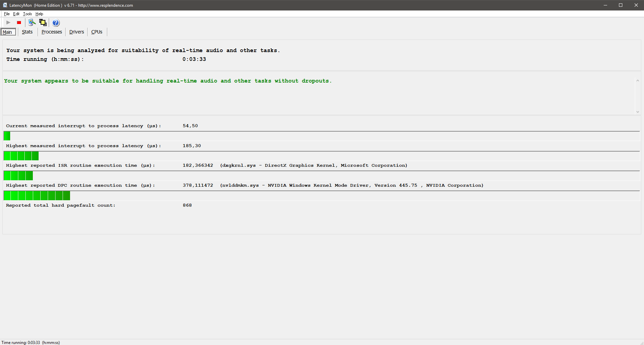The height and width of the screenshot is (345, 644).
Task: Select the hard pagefault count 868
Action: tap(187, 205)
